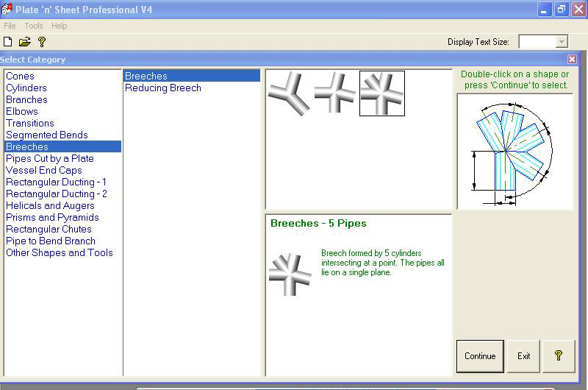Viewport: 588px width, 390px height.
Task: Select highlighted Breeches in category list
Action: point(63,146)
